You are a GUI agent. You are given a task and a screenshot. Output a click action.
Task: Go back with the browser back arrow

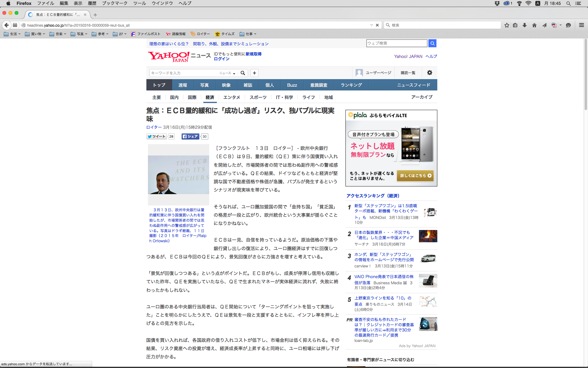6,25
